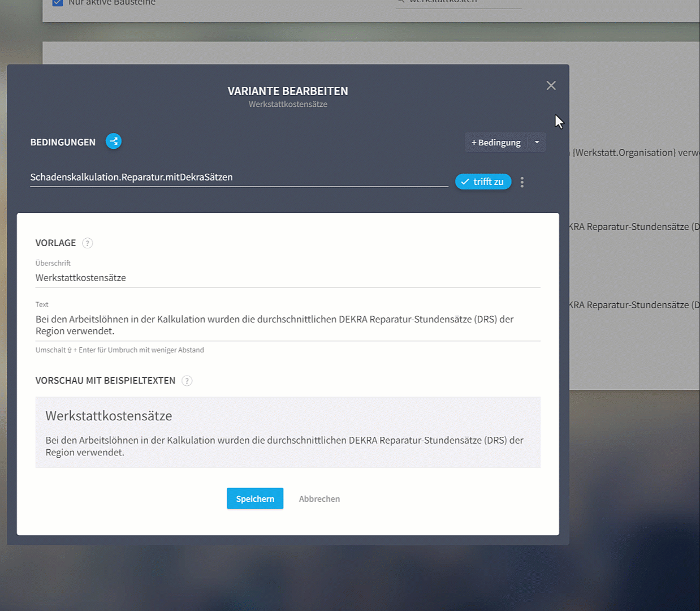Close the Variante bearbeiten dialog
The height and width of the screenshot is (611, 700).
551,85
